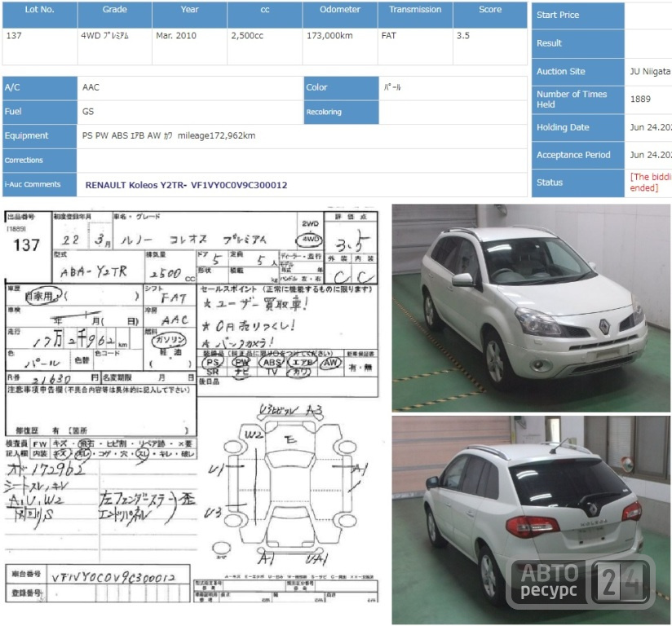Image resolution: width=672 pixels, height=626 pixels.
Task: Click the Status label
Action: pyautogui.click(x=577, y=183)
